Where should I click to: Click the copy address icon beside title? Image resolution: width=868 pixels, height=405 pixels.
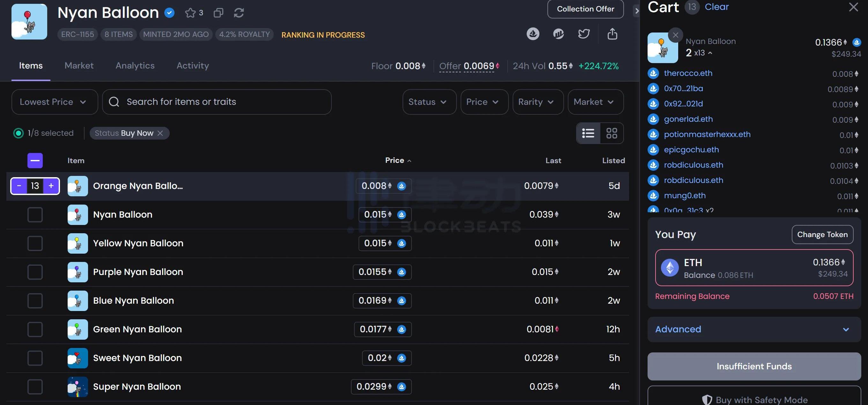[x=218, y=13]
